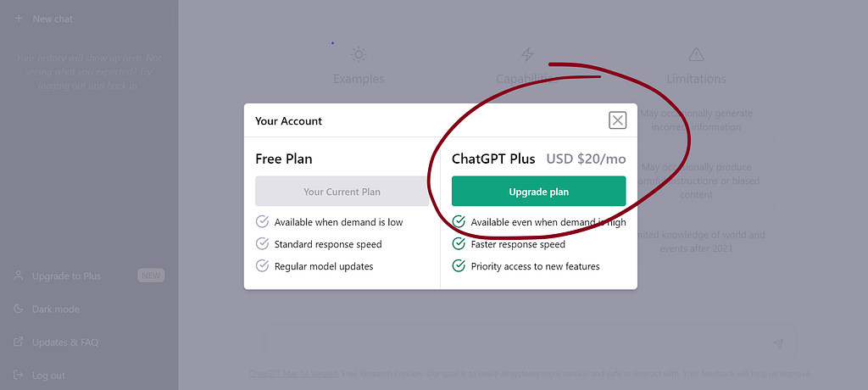Click the NEW badge in sidebar

point(151,276)
